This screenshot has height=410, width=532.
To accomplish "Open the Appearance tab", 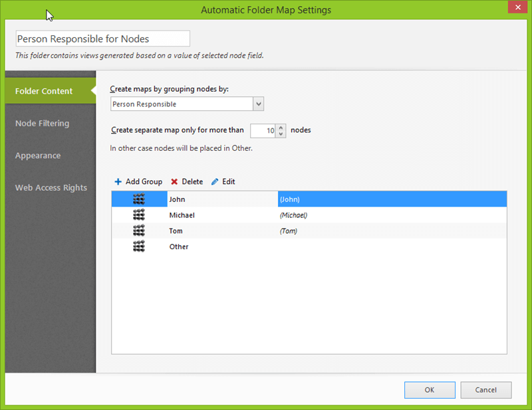I will tap(38, 155).
